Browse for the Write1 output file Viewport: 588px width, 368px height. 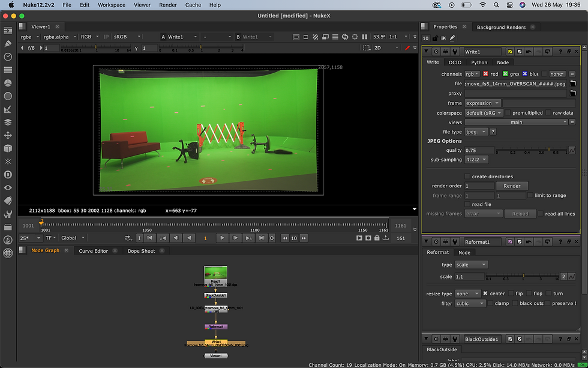point(572,83)
